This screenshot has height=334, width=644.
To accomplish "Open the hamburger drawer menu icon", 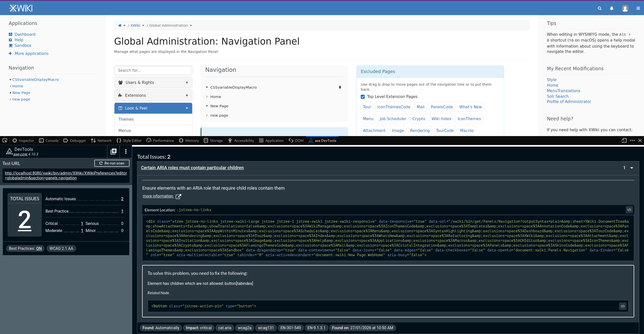I will (638, 8).
